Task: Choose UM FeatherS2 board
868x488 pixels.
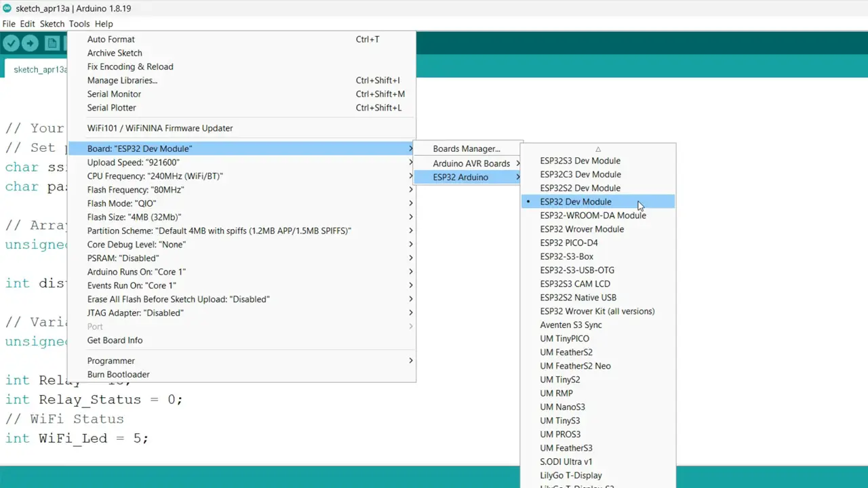Action: (597, 352)
